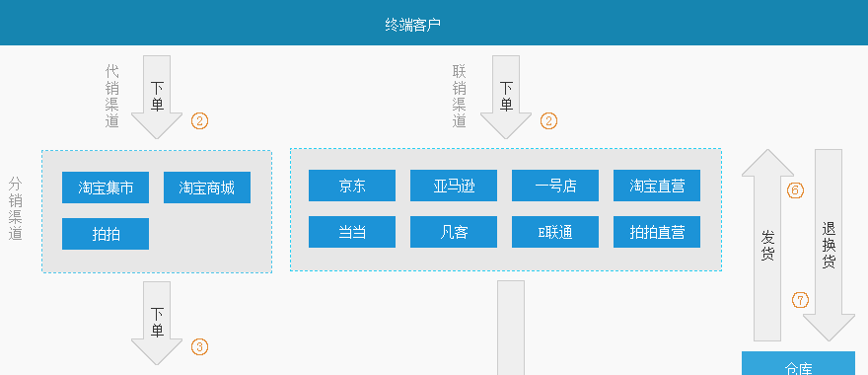This screenshot has height=375, width=868.
Task: Click the circled number 7 marker
Action: (x=801, y=300)
